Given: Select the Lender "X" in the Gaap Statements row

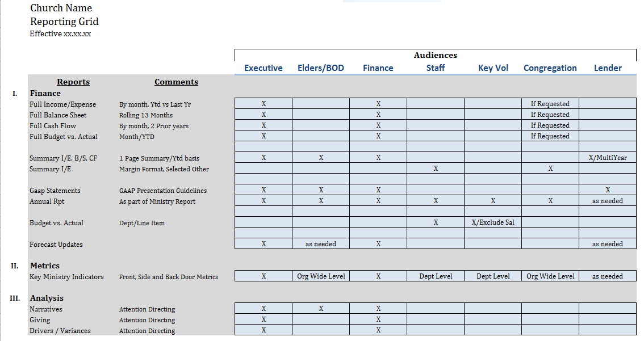Looking at the screenshot, I should coord(608,190).
